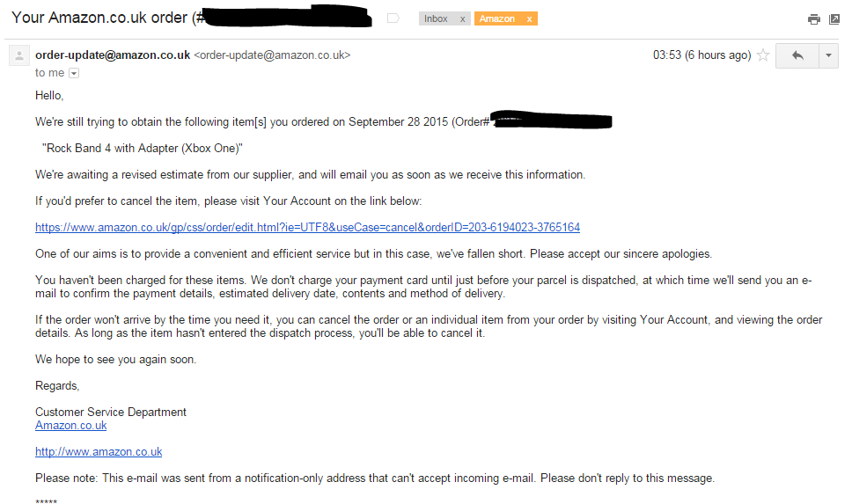Remove the Inbox label via its x
The height and width of the screenshot is (504, 852).
point(462,19)
